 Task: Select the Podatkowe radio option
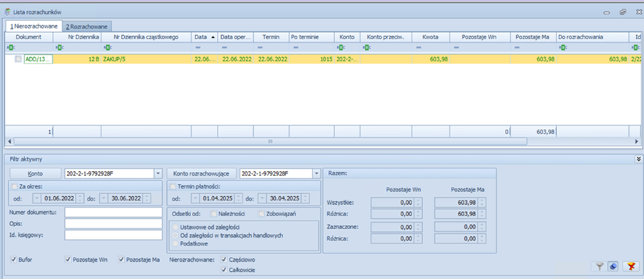point(175,243)
